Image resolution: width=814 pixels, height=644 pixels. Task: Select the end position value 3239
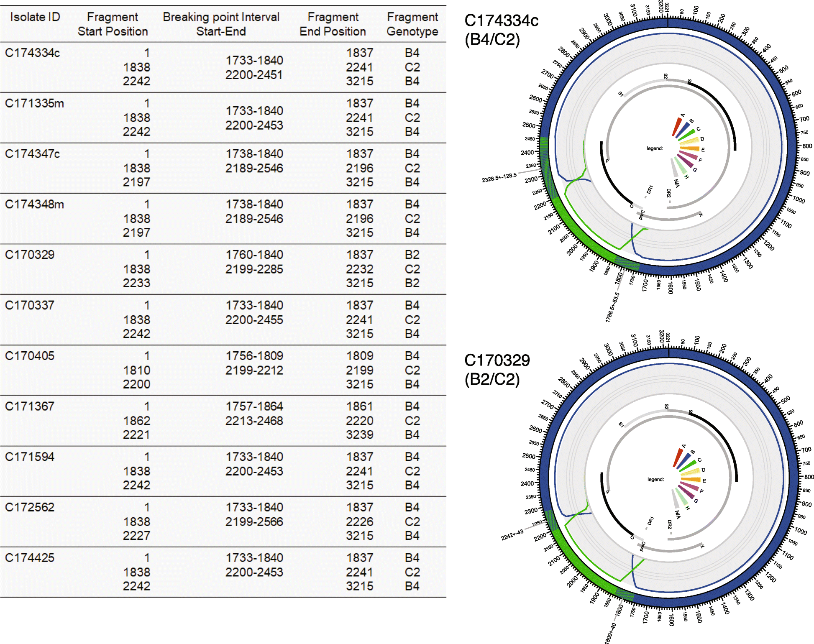[x=360, y=435]
